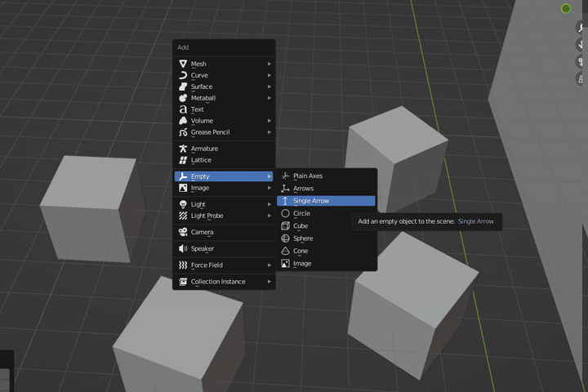Screen dimensions: 588x392
Task: Click the Curve icon in Add menu
Action: point(183,75)
